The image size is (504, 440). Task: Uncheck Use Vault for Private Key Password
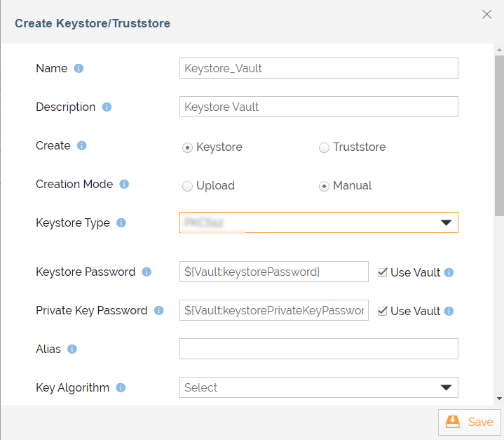coord(382,311)
